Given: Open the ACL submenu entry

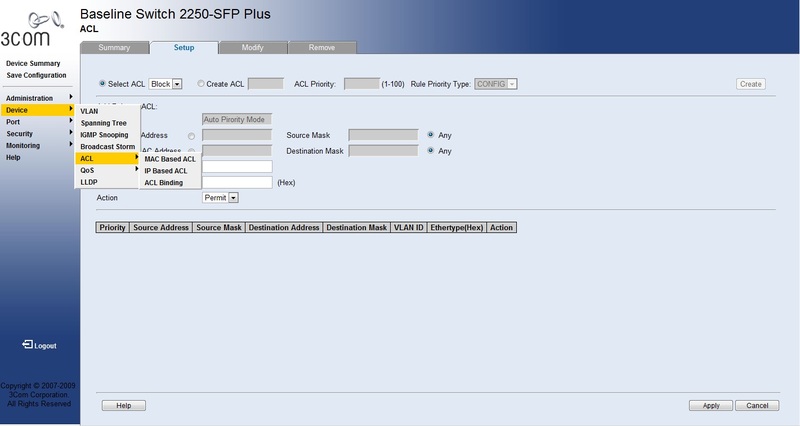Looking at the screenshot, I should click(x=107, y=158).
